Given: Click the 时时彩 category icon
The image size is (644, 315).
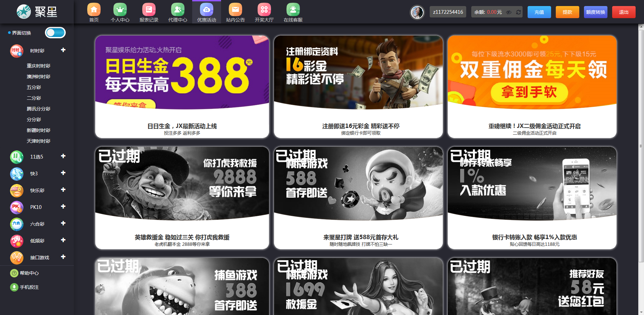Looking at the screenshot, I should 17,51.
